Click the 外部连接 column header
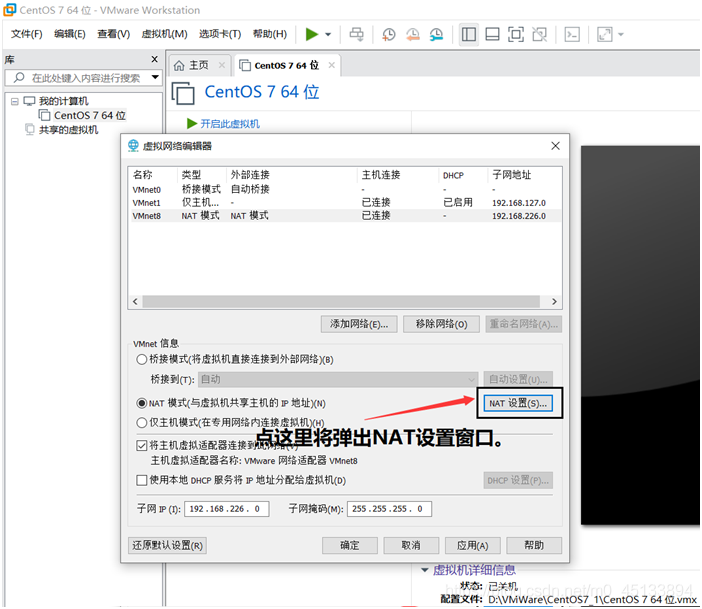The height and width of the screenshot is (609, 702). click(250, 175)
